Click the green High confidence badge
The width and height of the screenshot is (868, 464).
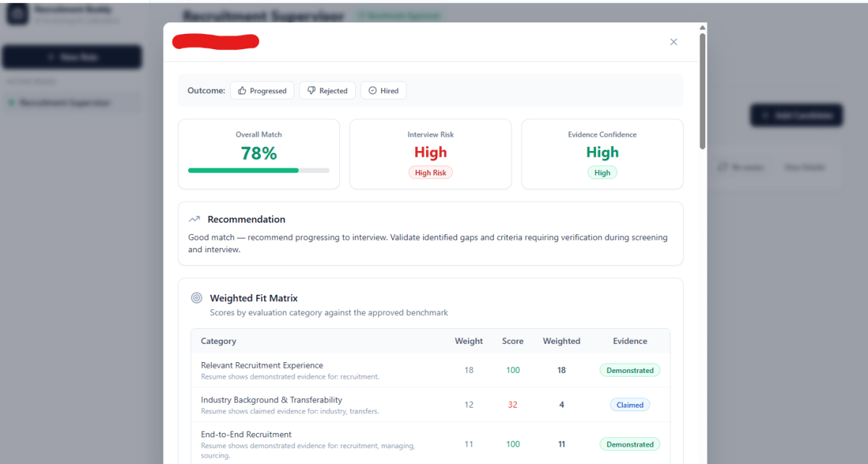pos(603,173)
